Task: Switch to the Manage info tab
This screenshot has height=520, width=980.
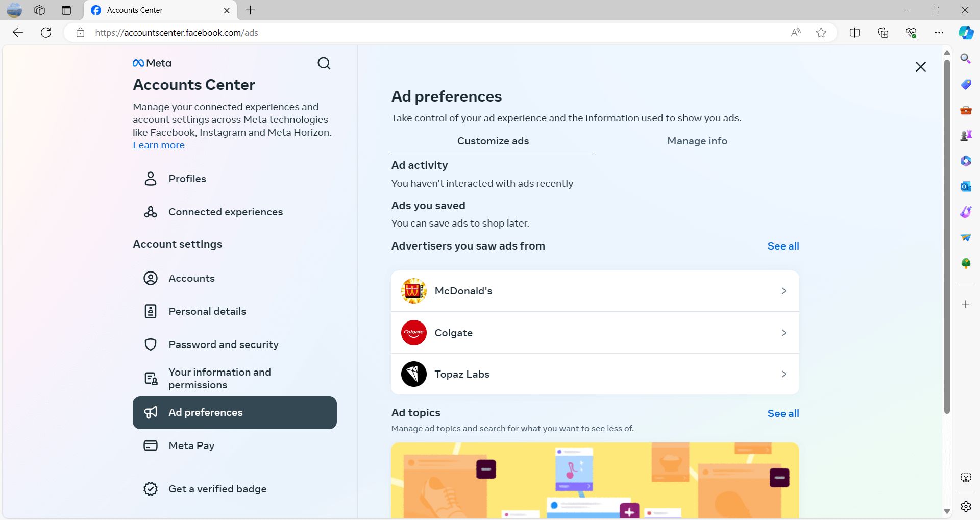Action: click(x=697, y=141)
